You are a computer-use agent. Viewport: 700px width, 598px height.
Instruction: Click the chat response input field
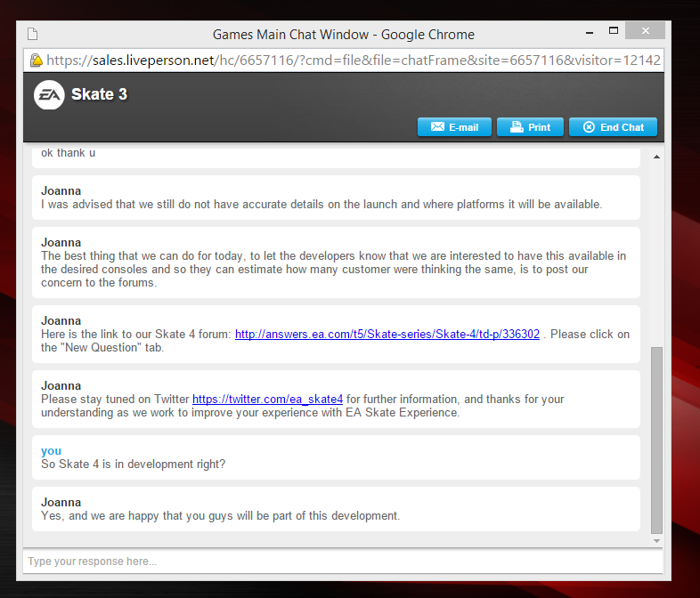click(343, 562)
